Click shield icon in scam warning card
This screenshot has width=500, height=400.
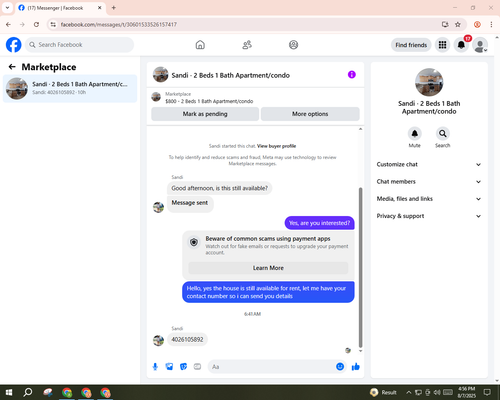[x=194, y=242]
